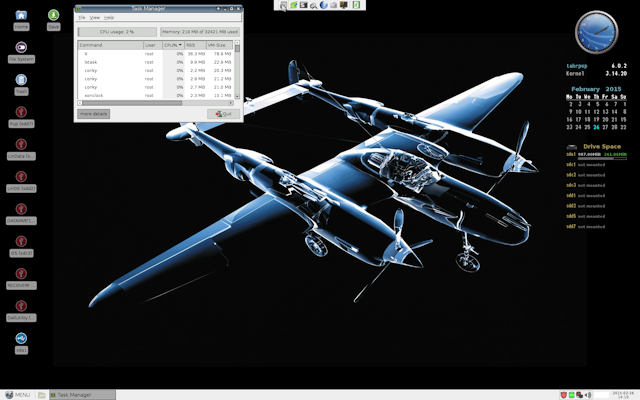Click vertical scrollbar up arrow in process list
The height and width of the screenshot is (400, 640).
click(x=237, y=42)
